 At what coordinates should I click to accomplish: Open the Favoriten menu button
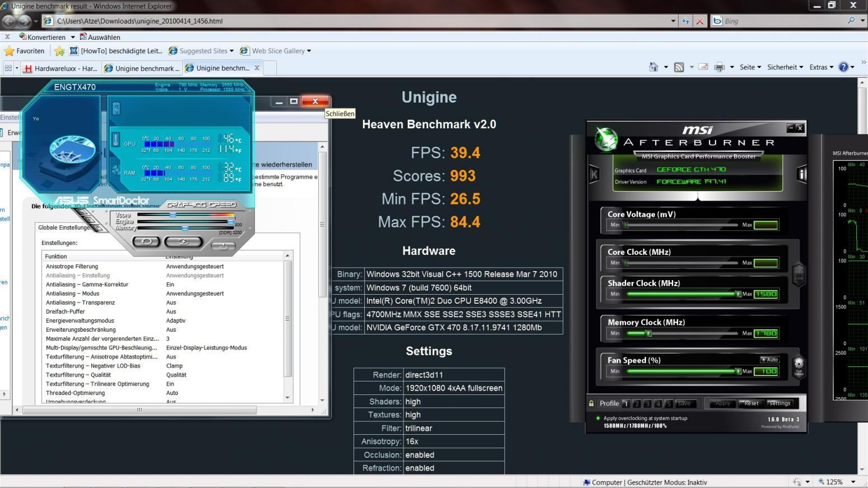tap(25, 51)
